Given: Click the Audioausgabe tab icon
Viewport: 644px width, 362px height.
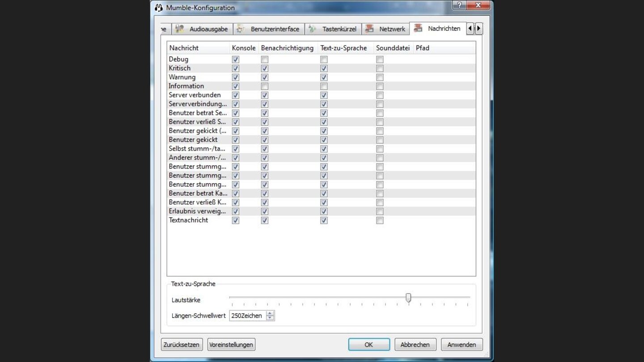Looking at the screenshot, I should point(180,29).
